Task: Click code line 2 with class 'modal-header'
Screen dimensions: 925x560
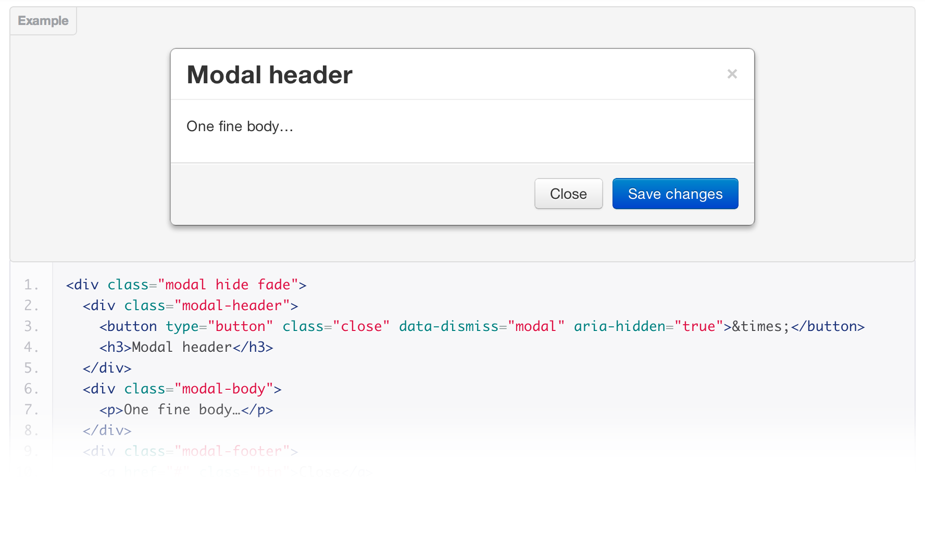Action: pos(190,306)
